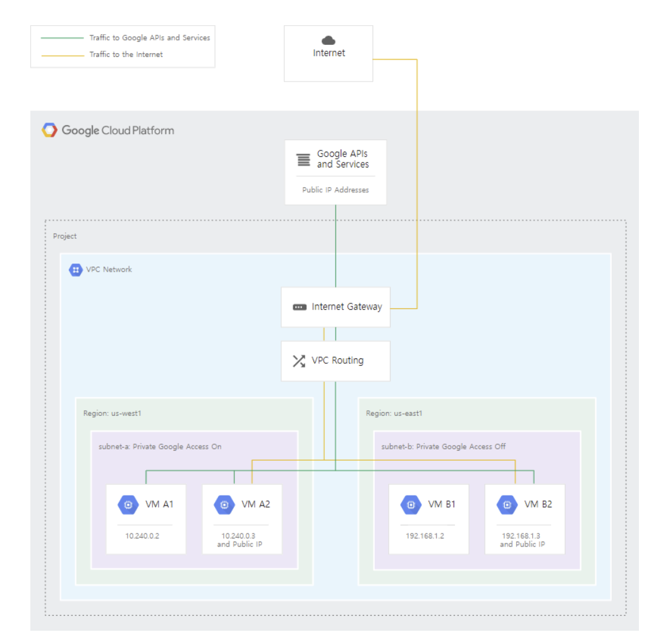
Task: Click the 'Region: us-west1' label
Action: (x=112, y=413)
